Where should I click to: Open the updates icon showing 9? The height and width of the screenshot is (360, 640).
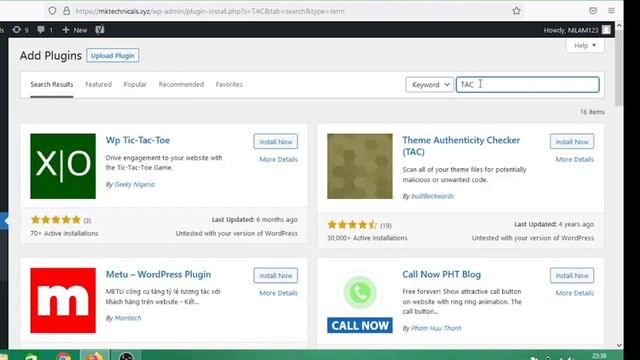(x=20, y=30)
